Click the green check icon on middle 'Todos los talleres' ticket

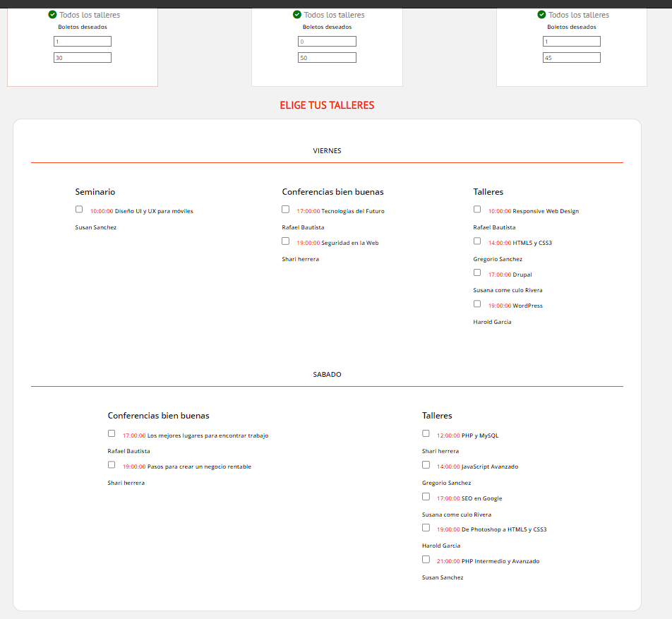click(x=296, y=14)
